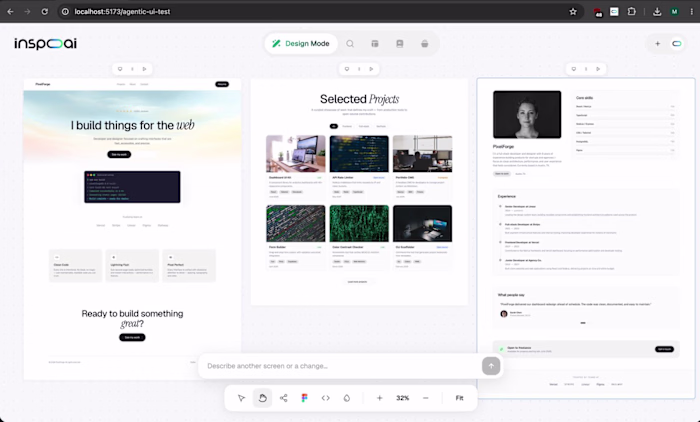
Task: Click the Lightning Fast feature card
Action: point(132,266)
